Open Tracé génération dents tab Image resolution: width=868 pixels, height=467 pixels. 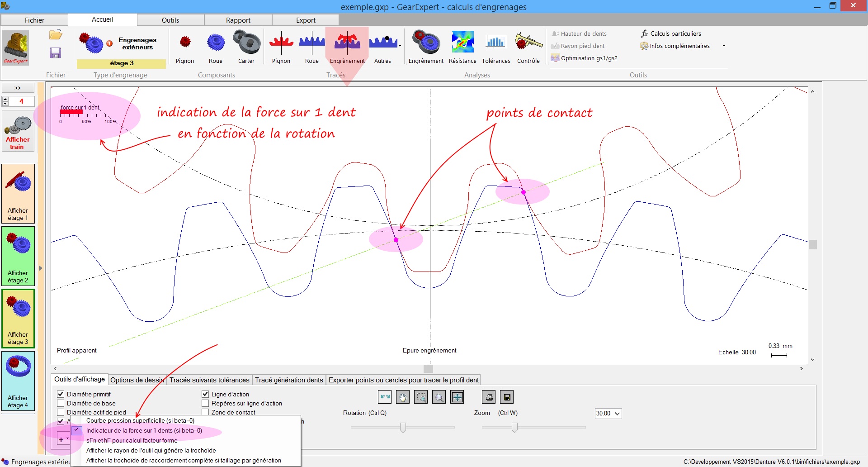(289, 380)
